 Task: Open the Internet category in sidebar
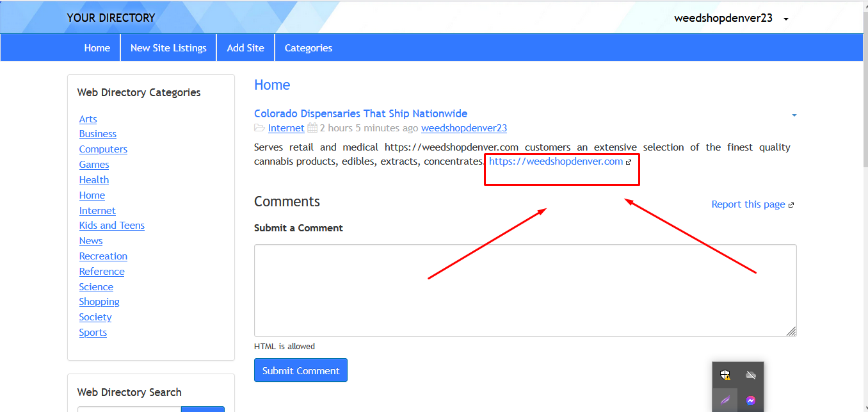point(97,211)
